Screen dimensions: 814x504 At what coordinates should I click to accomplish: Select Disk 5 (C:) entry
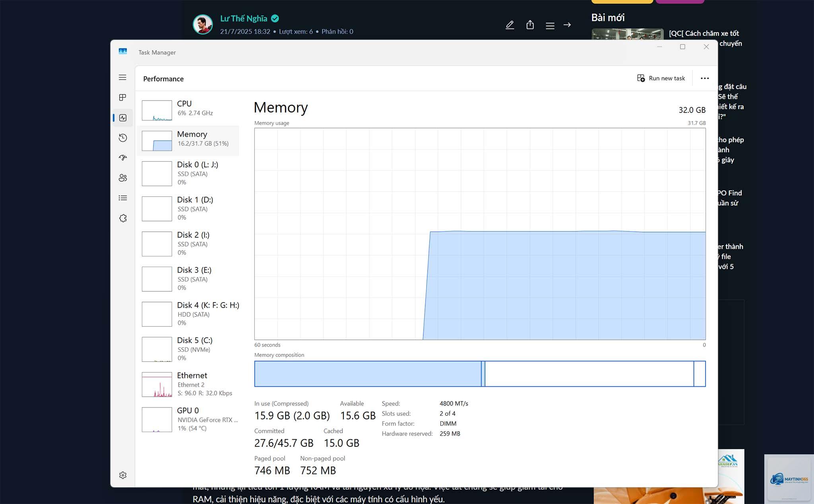pyautogui.click(x=188, y=349)
